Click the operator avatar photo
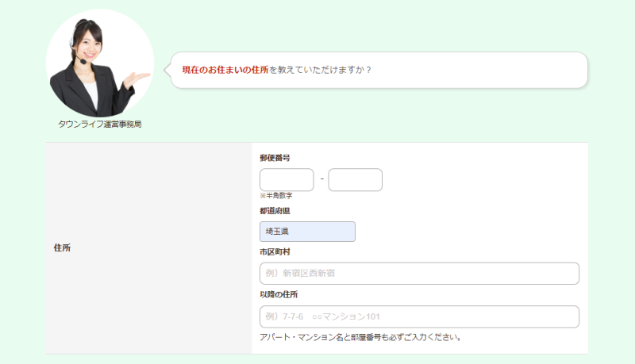Viewport: 635px width, 364px height. click(100, 63)
